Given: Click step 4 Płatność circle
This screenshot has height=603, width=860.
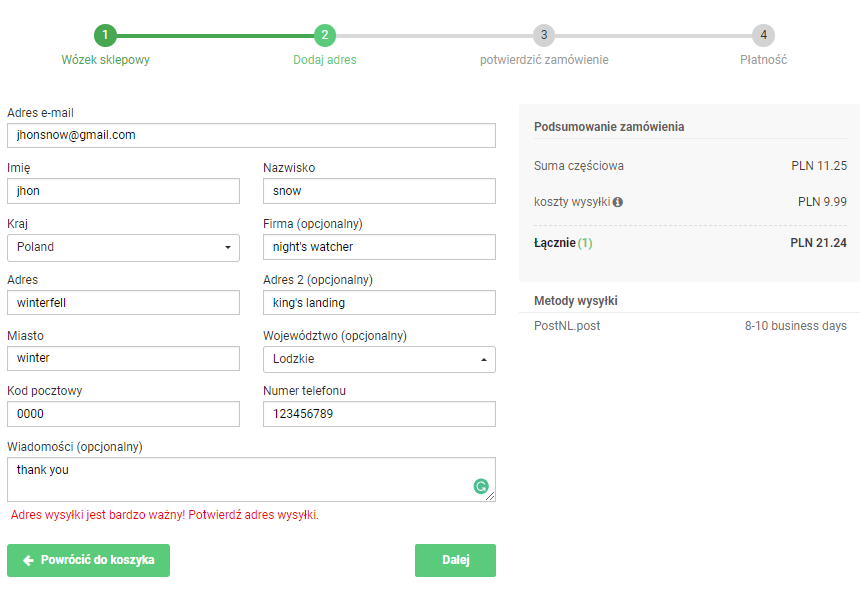Looking at the screenshot, I should [x=763, y=36].
